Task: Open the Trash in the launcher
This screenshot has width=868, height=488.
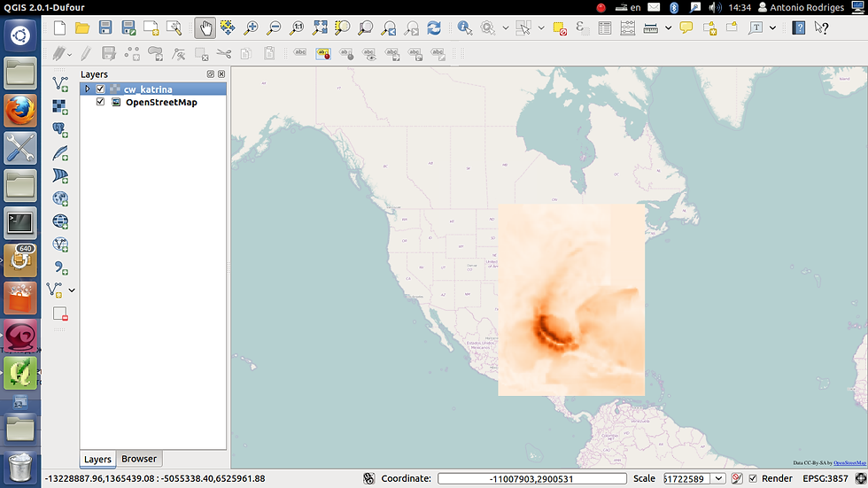Action: click(20, 468)
